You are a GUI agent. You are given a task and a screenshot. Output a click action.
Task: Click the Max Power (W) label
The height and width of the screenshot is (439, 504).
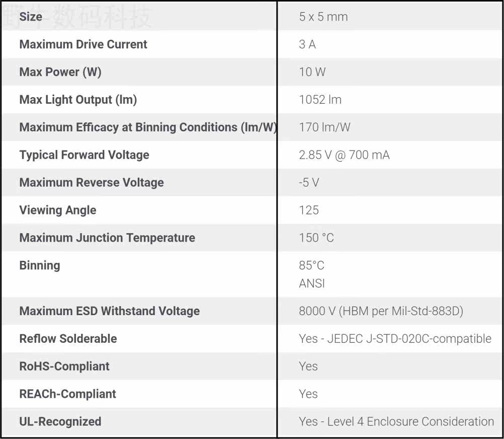click(60, 72)
